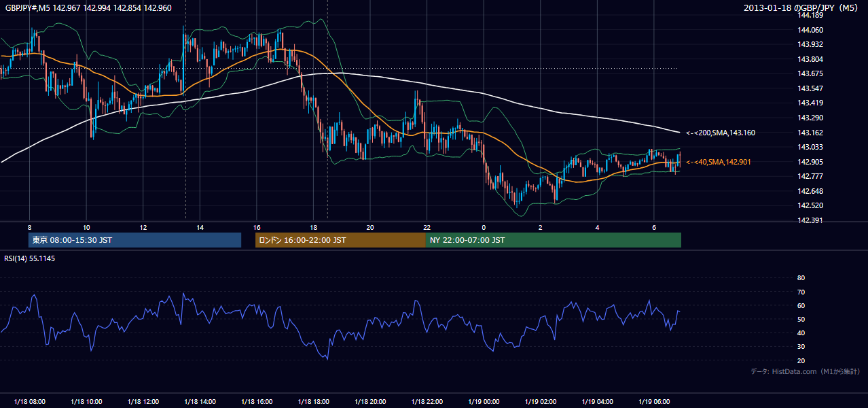The height and width of the screenshot is (408, 868).
Task: Click hour label 22 under the price chart
Action: click(427, 227)
